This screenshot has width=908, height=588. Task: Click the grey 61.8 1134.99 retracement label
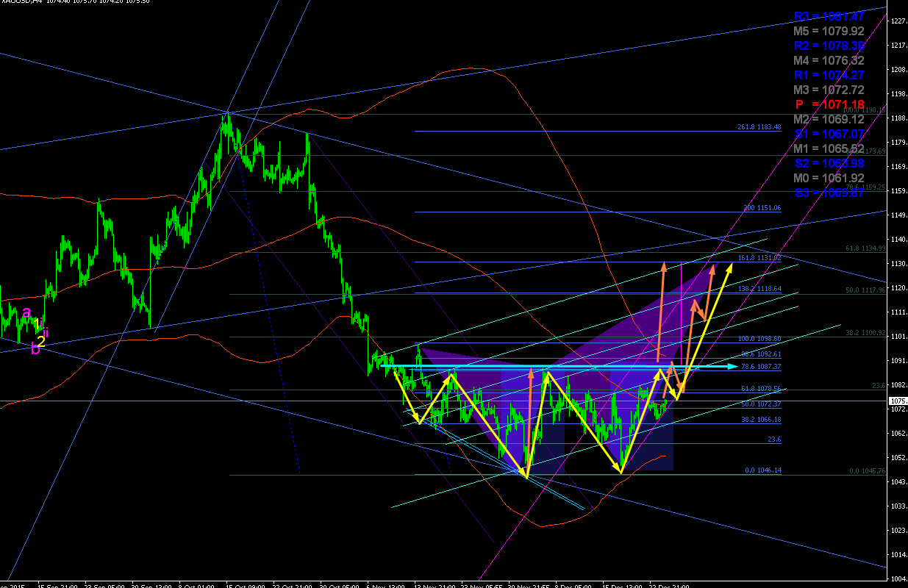click(865, 248)
